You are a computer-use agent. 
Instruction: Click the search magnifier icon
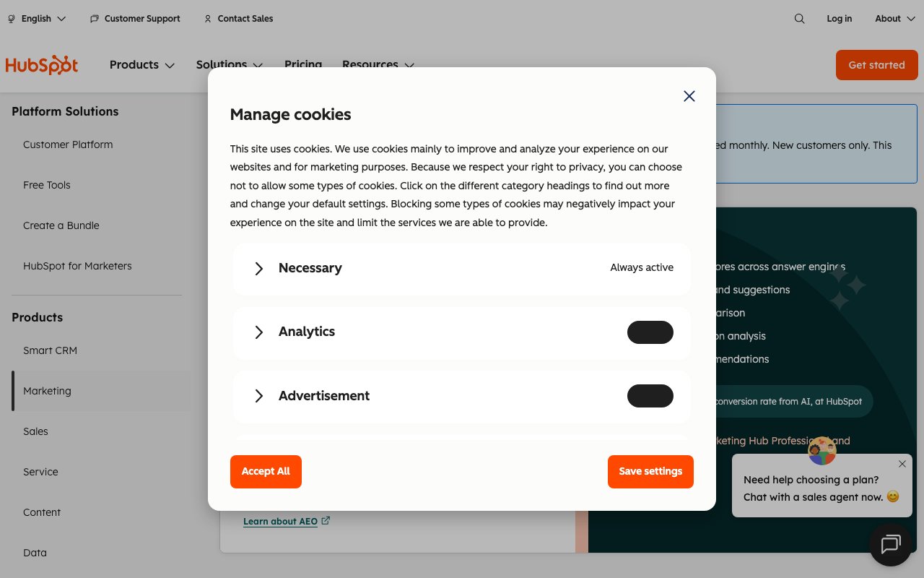pyautogui.click(x=799, y=19)
